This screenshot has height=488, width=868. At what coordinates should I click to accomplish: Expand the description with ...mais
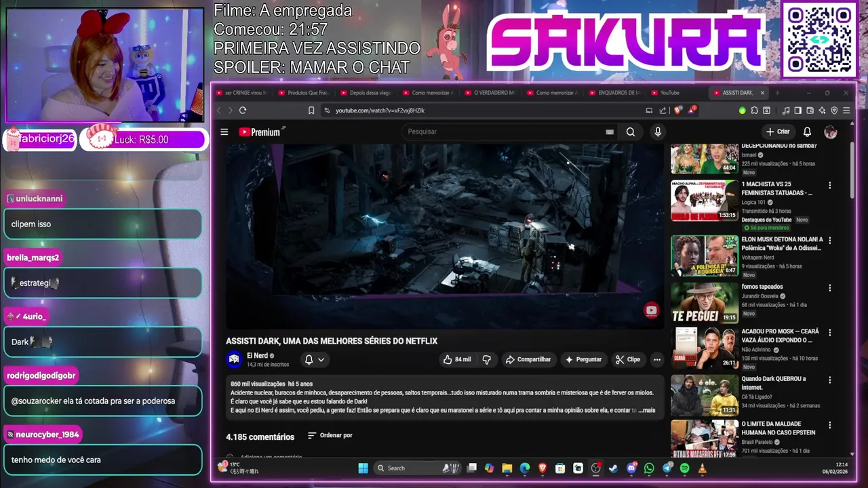[x=647, y=410]
